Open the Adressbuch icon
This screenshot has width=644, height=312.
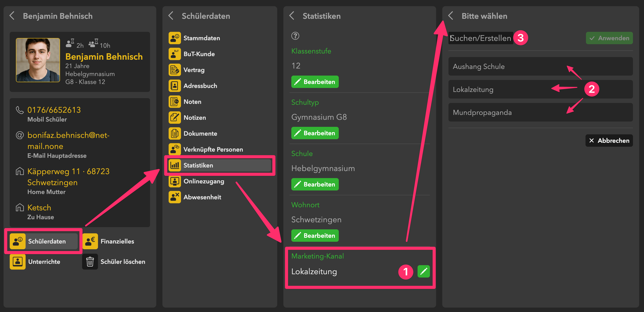pos(175,86)
